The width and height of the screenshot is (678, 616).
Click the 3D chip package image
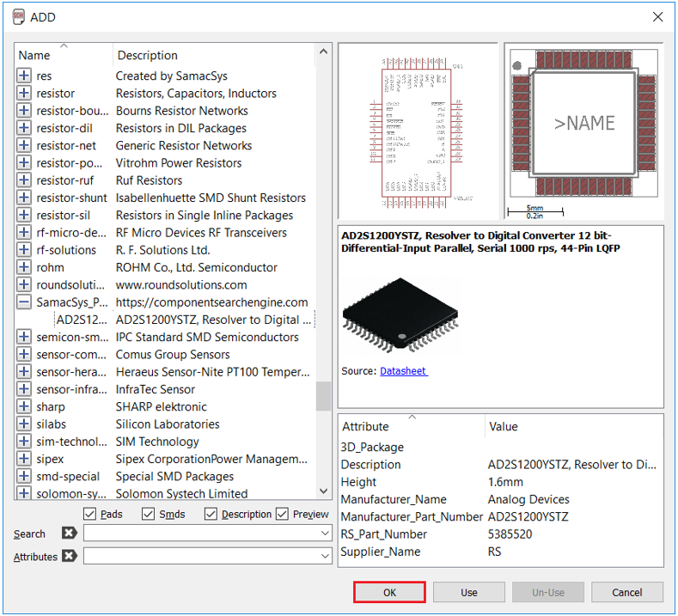(400, 314)
